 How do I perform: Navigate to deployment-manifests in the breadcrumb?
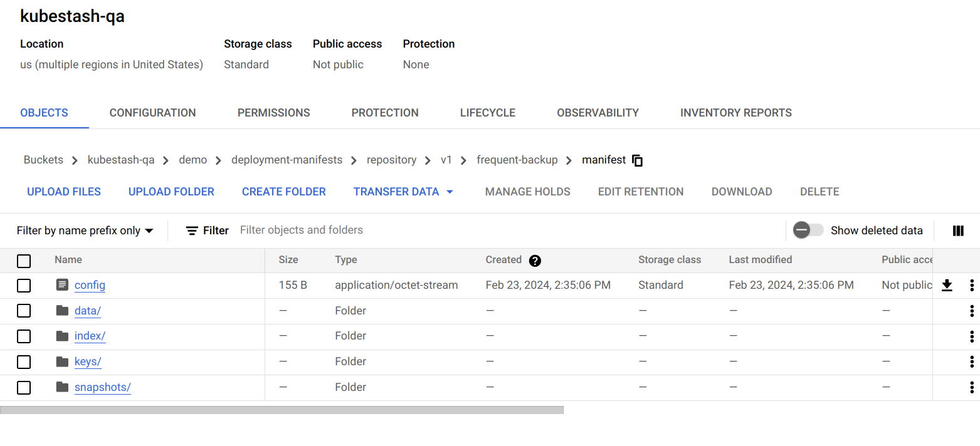(x=287, y=160)
